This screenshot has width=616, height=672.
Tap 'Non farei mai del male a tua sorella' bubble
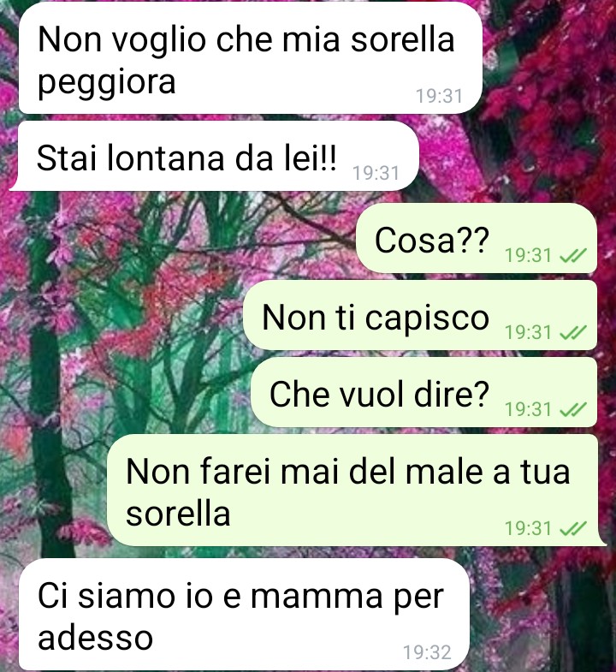357,491
